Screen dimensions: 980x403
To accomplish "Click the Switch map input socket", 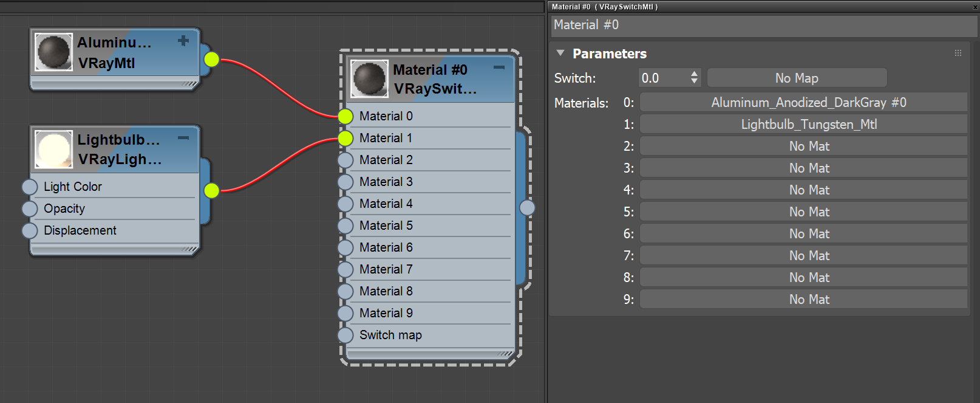I will coord(345,335).
